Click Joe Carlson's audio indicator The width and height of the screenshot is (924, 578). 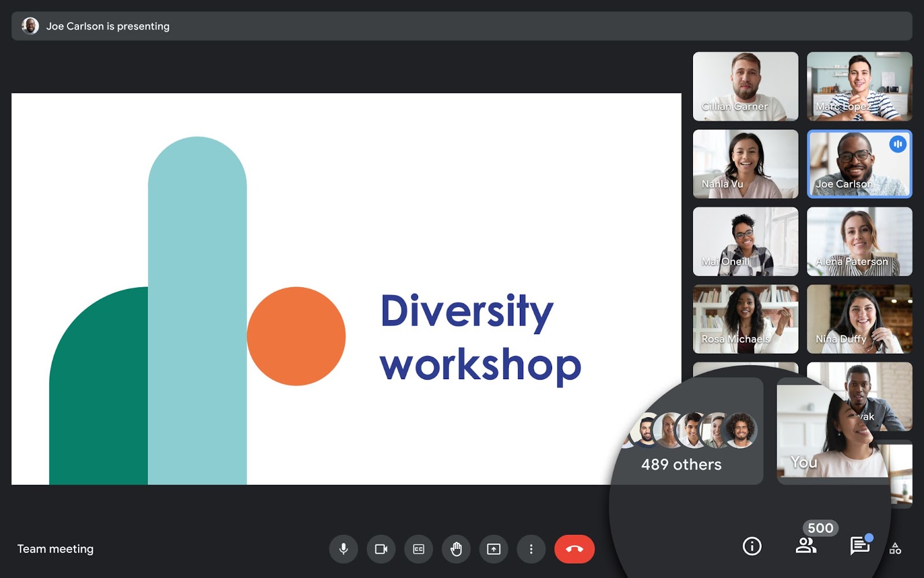pyautogui.click(x=897, y=145)
